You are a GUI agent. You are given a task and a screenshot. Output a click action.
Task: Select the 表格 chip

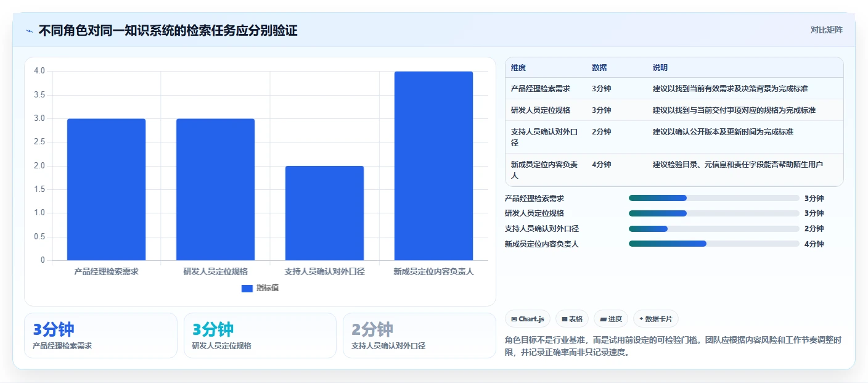(572, 319)
